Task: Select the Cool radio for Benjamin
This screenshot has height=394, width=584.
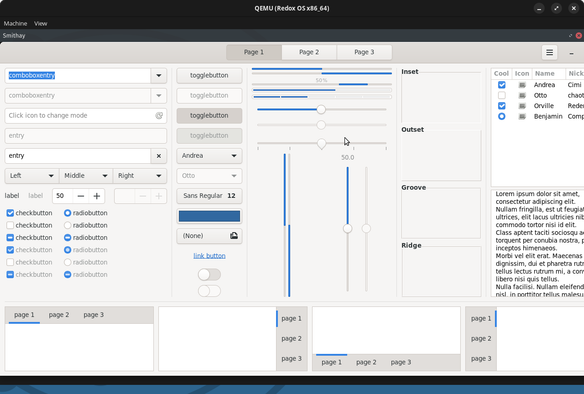Action: (502, 116)
